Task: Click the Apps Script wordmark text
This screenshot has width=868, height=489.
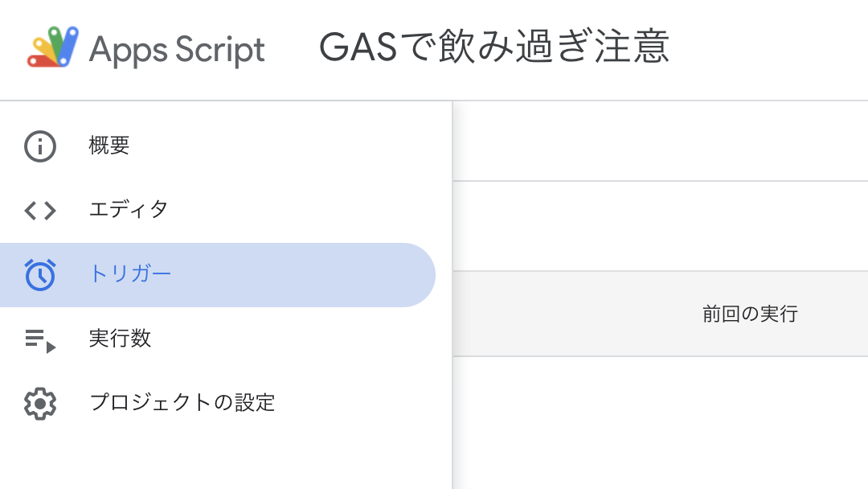Action: click(177, 49)
